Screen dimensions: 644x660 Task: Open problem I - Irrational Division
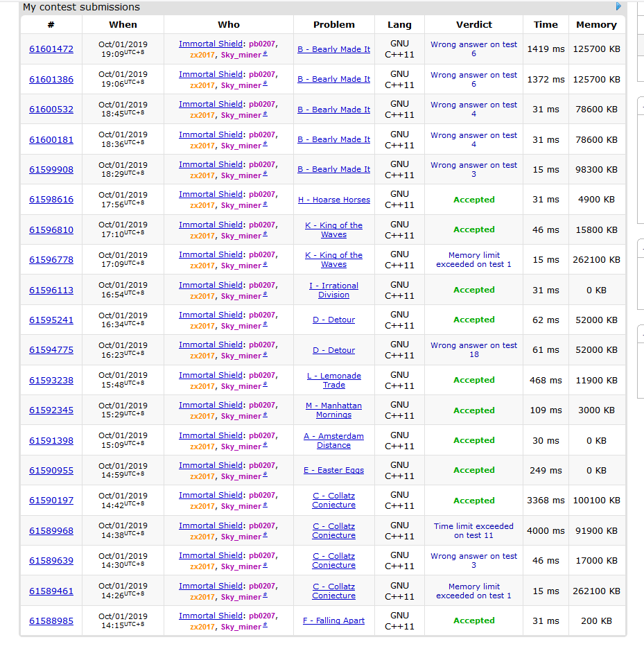coord(333,290)
